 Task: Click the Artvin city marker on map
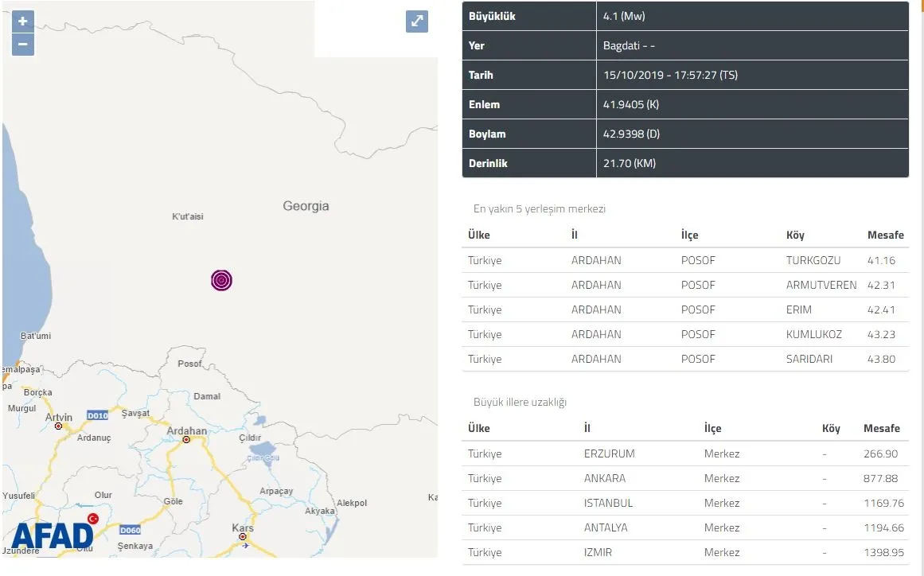[58, 426]
